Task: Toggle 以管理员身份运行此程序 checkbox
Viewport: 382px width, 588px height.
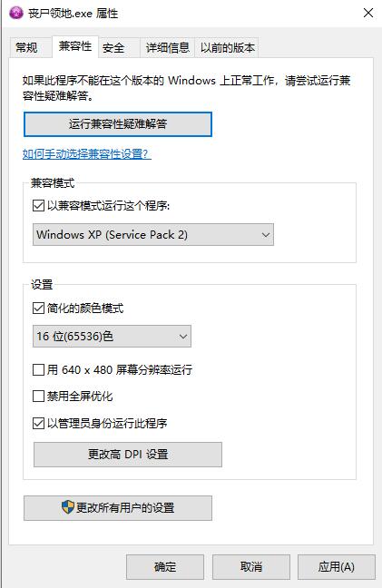Action: click(38, 424)
